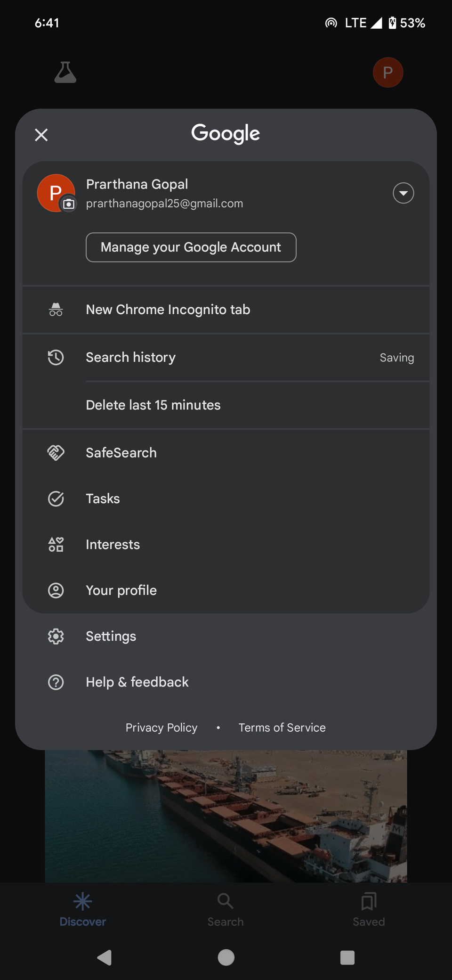
Task: Tap the Incognito spy icon
Action: (x=56, y=310)
